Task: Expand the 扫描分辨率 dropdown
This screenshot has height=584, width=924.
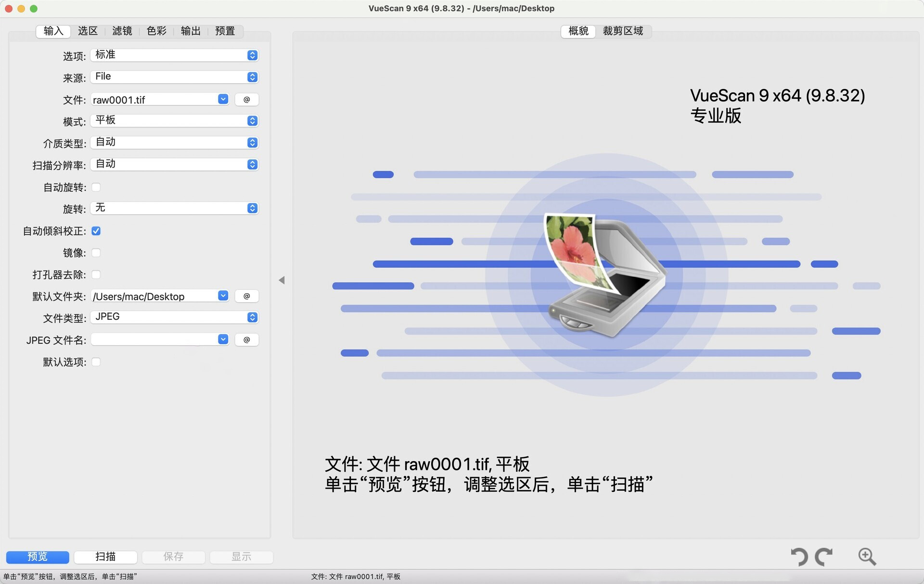Action: tap(174, 165)
